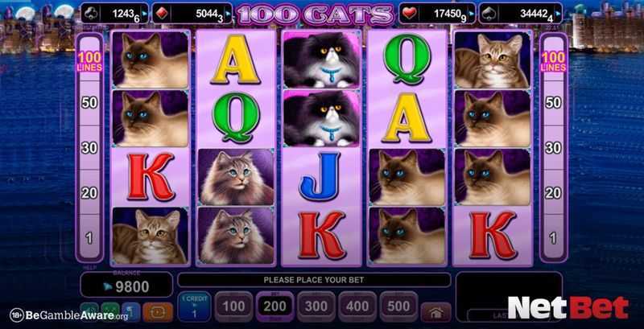Bet 500 credits
The height and width of the screenshot is (329, 644).
pos(398,306)
